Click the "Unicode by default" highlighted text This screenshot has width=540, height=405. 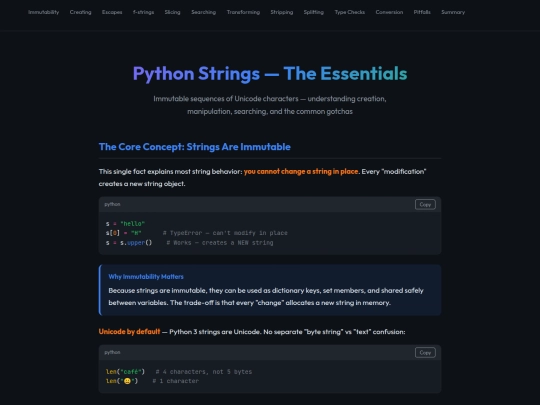129,332
